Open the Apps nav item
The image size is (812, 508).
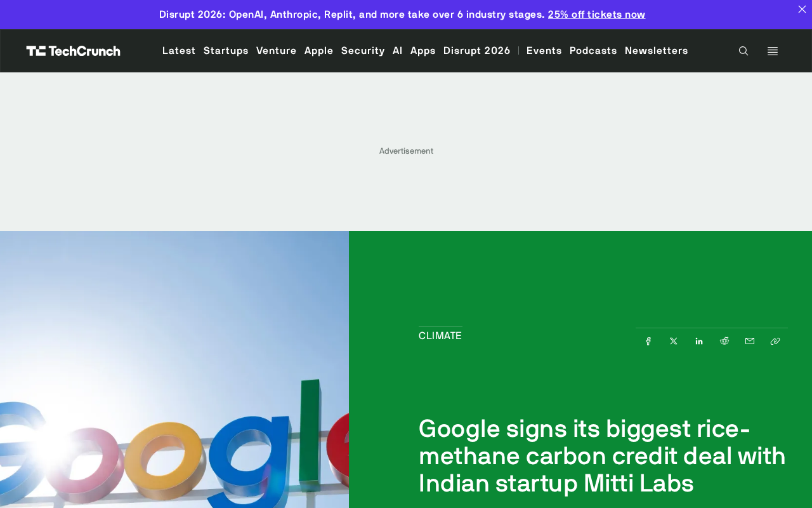[423, 51]
